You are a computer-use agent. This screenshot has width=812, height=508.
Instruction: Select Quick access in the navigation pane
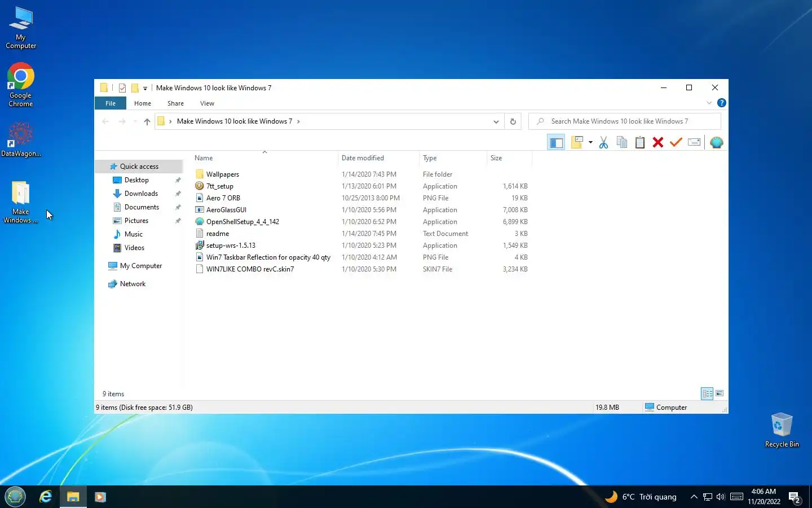(139, 167)
